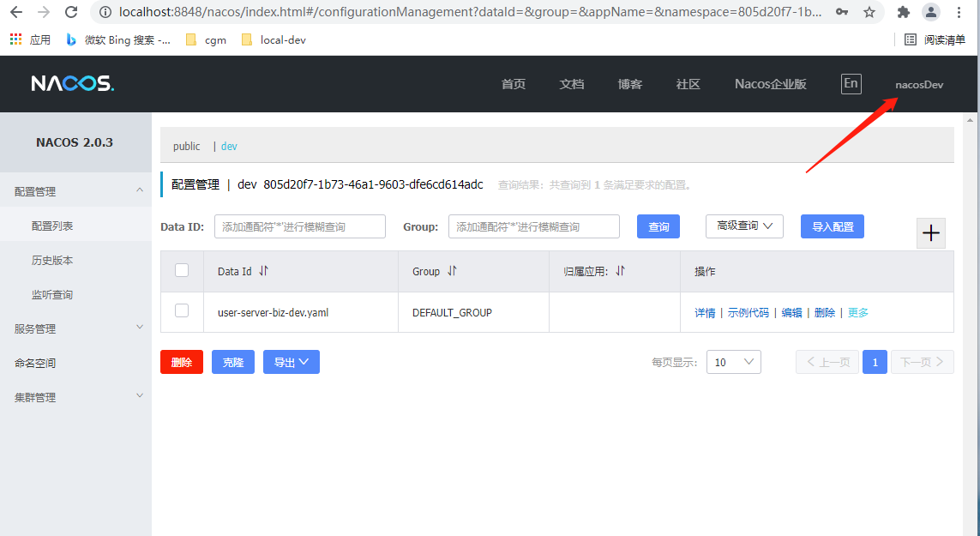Open the reading list
The width and height of the screenshot is (980, 536).
tap(935, 40)
